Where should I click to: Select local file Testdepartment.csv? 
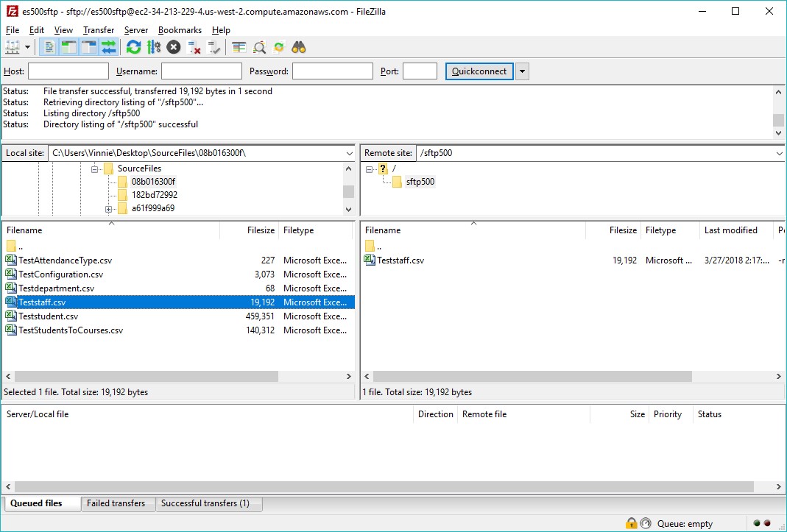178,288
